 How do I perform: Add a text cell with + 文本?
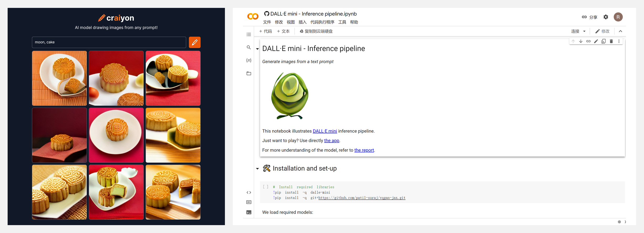[283, 31]
